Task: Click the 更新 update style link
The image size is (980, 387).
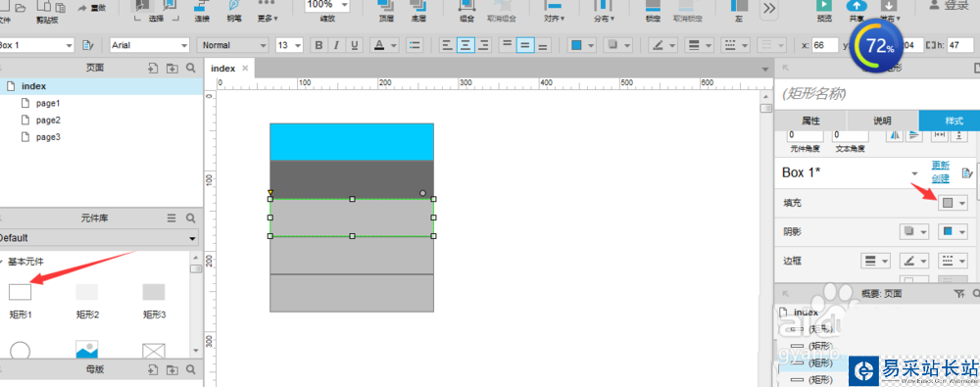Action: pos(941,166)
